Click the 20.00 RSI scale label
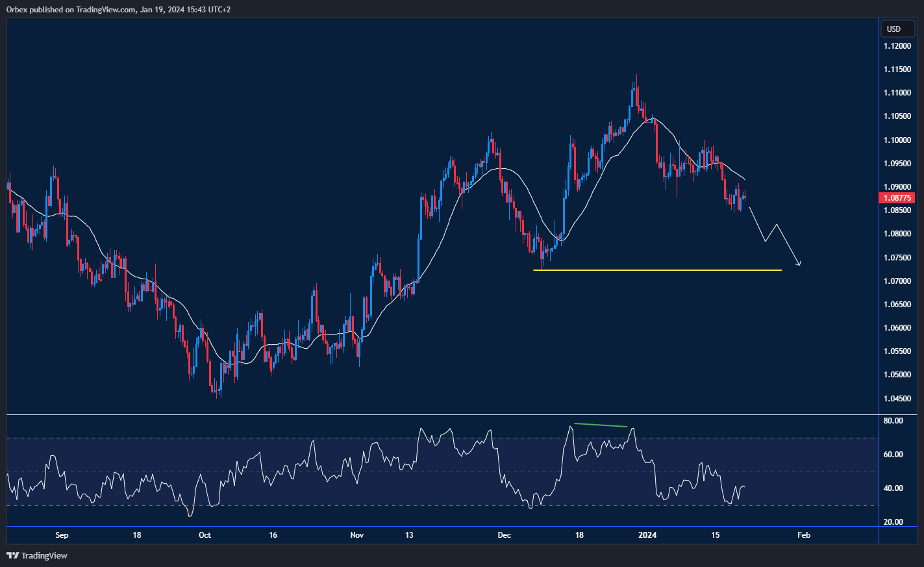Viewport: 924px width, 567px height. point(893,522)
